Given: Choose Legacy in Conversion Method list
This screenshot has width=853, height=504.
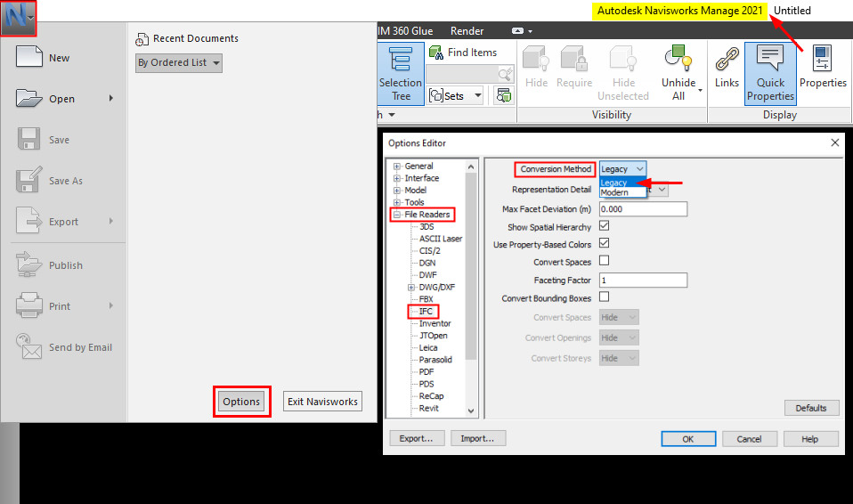Looking at the screenshot, I should 622,183.
